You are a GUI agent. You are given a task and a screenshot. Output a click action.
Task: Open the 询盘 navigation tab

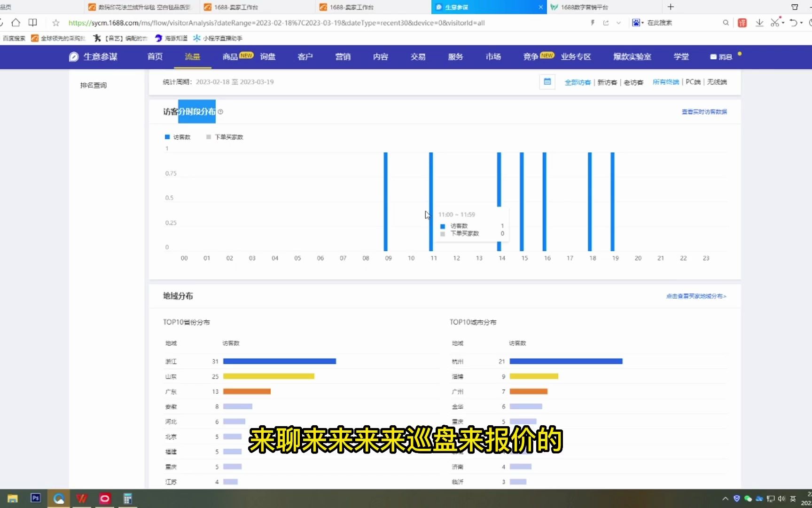[267, 57]
